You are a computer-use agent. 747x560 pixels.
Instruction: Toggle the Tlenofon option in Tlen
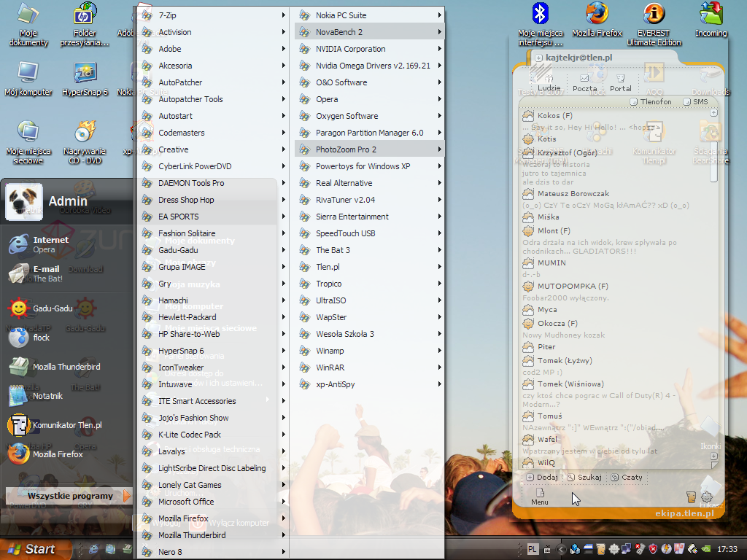coord(651,101)
